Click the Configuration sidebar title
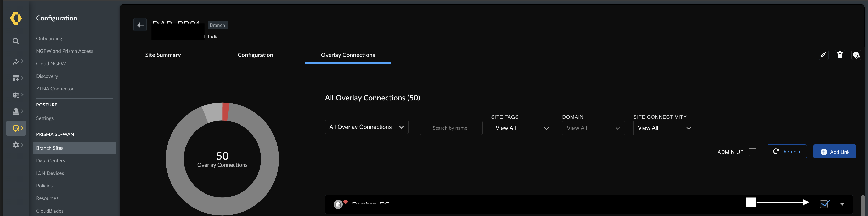The image size is (868, 216). coord(57,18)
